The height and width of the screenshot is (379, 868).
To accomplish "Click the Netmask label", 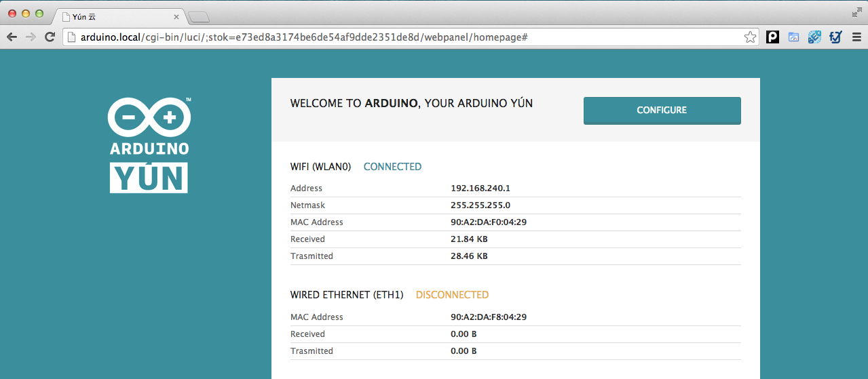I will pyautogui.click(x=308, y=205).
